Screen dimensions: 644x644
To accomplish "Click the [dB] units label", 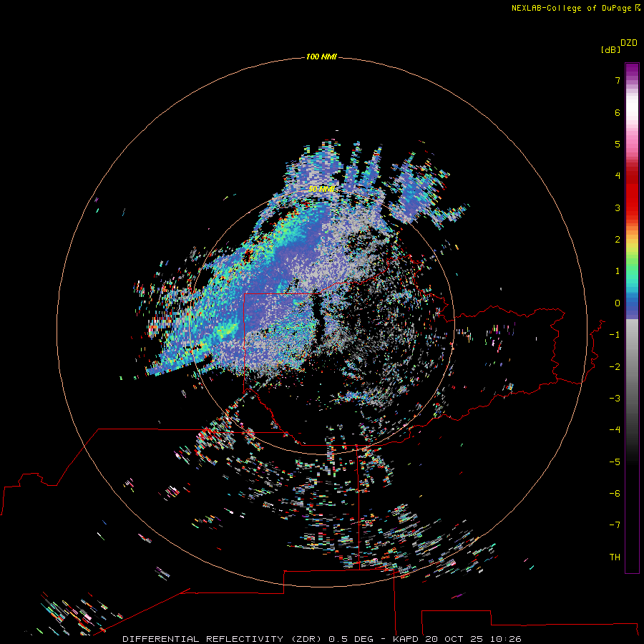I will pos(611,49).
